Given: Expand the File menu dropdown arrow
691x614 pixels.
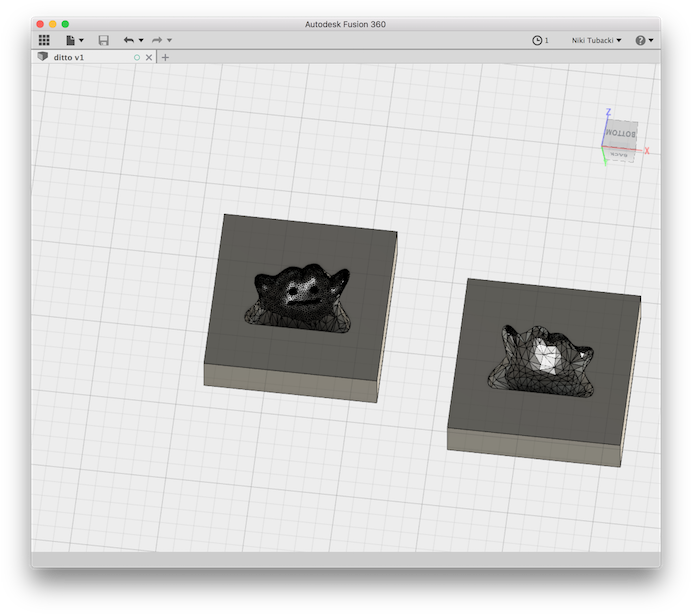Looking at the screenshot, I should tap(81, 41).
